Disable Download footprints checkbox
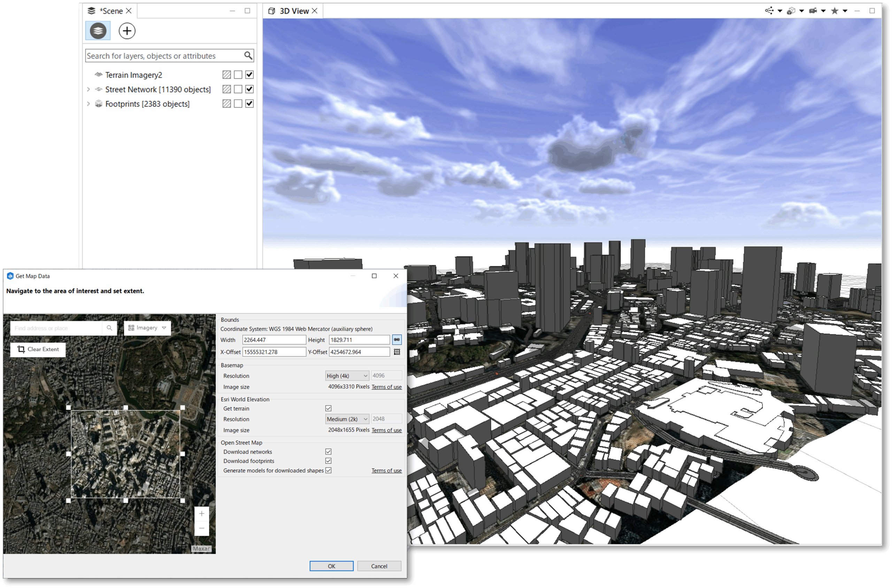This screenshot has width=892, height=588. [328, 461]
